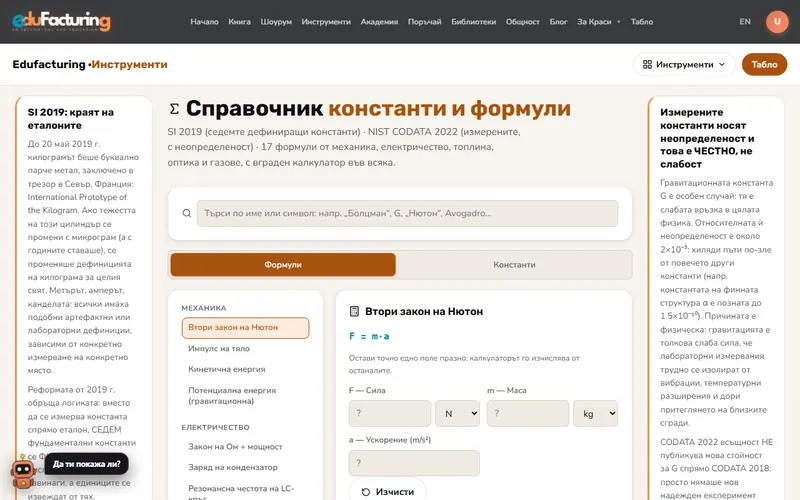
Task: Select the Формули tab
Action: coord(283,265)
